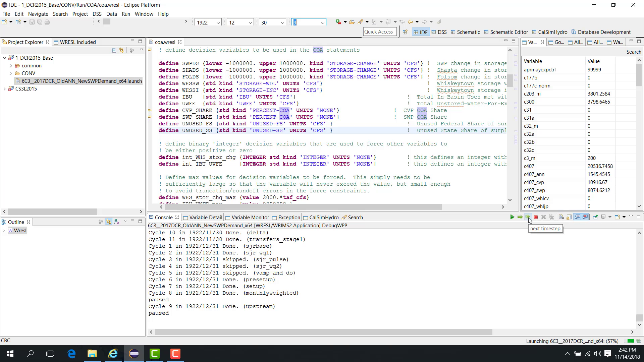
Task: Switch to the CalSimHydro console-area tab
Action: click(321, 217)
